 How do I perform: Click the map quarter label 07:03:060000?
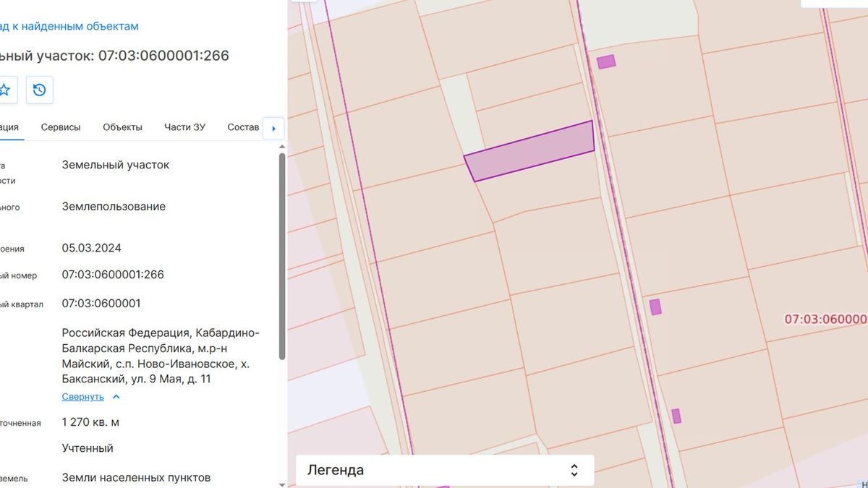point(826,319)
